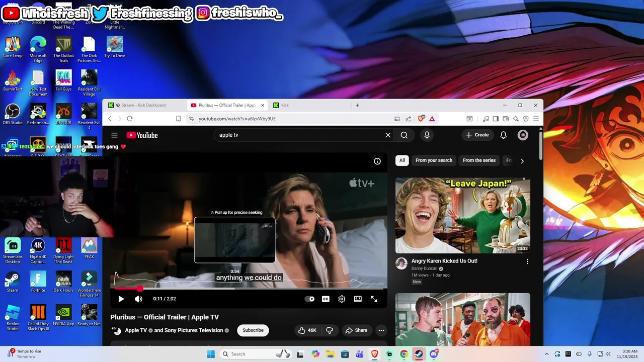
Task: Switch to the Stream - Kick Dashboard tab
Action: (x=143, y=105)
